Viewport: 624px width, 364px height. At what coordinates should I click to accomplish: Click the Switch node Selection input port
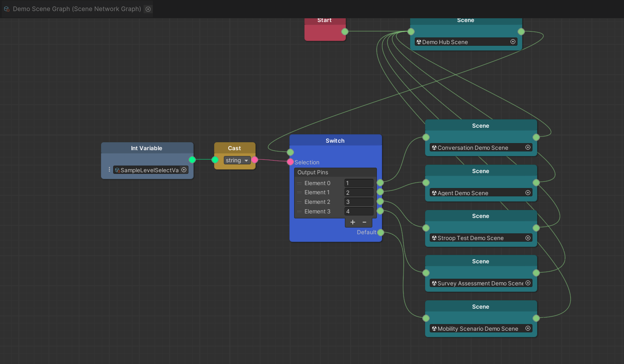click(290, 162)
